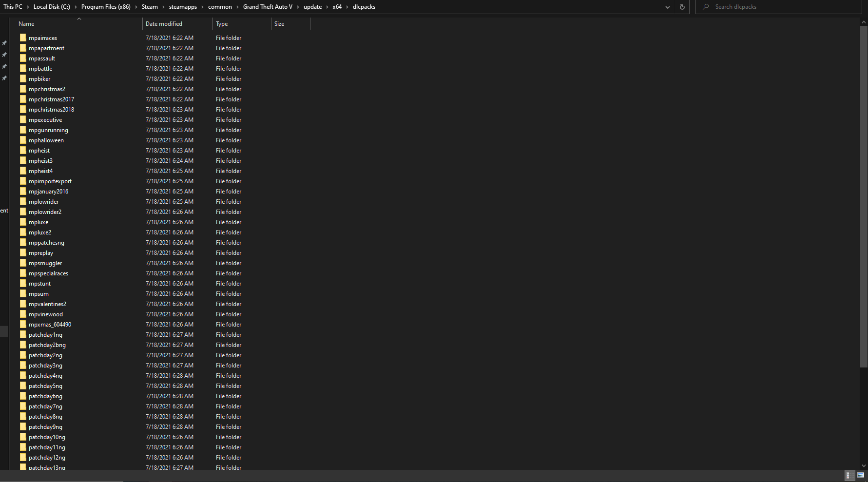Click the 'mpreplay' folder name

(41, 253)
